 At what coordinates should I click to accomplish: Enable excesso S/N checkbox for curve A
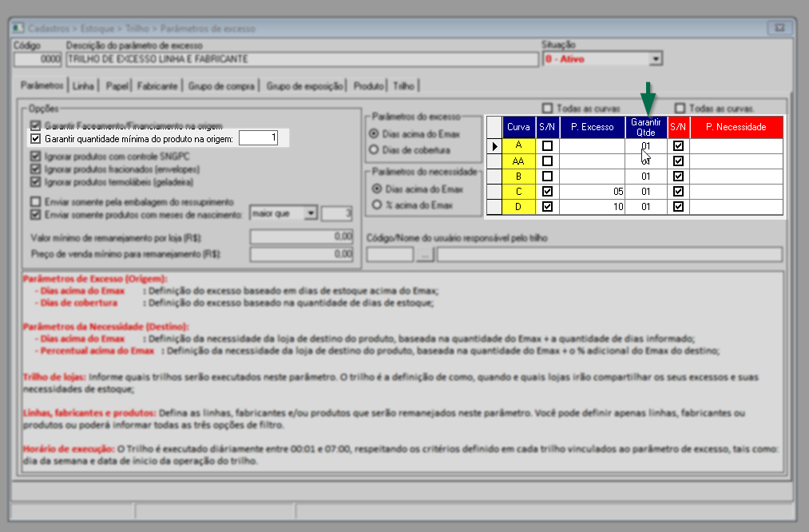547,146
